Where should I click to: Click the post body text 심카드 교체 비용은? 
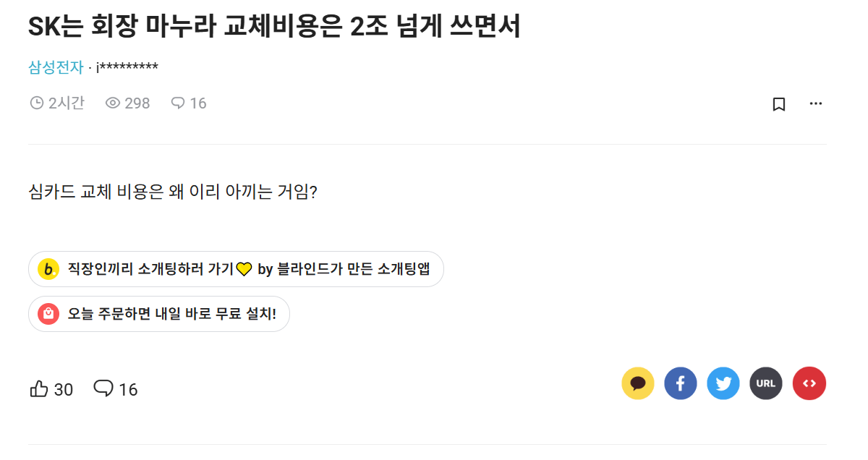[172, 193]
